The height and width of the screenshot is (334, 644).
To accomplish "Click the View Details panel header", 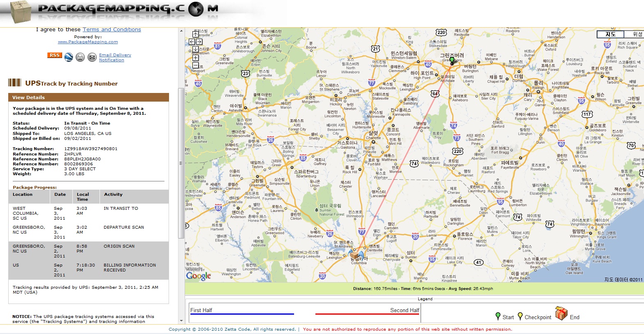I will coord(88,97).
